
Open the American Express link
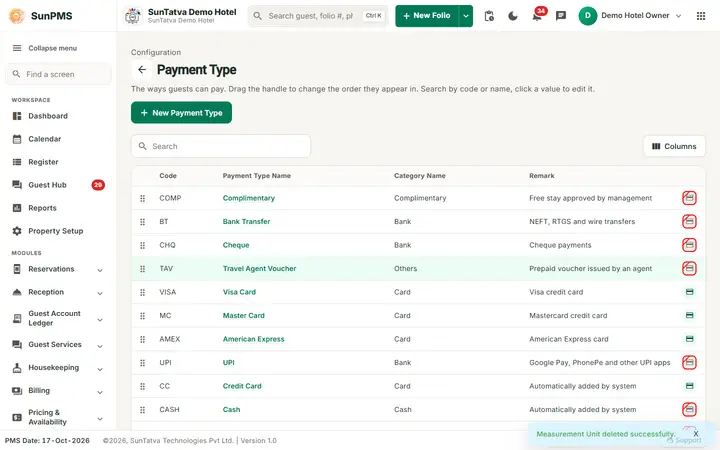[253, 339]
